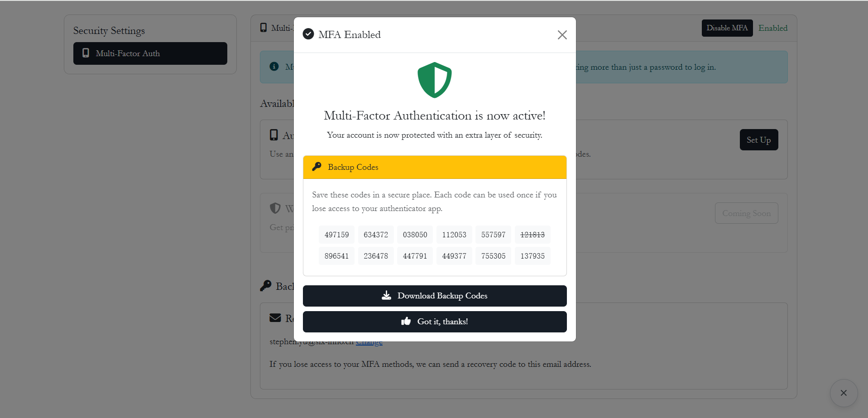Close the MFA Enabled dialog
Viewport: 868px width, 418px height.
[562, 35]
